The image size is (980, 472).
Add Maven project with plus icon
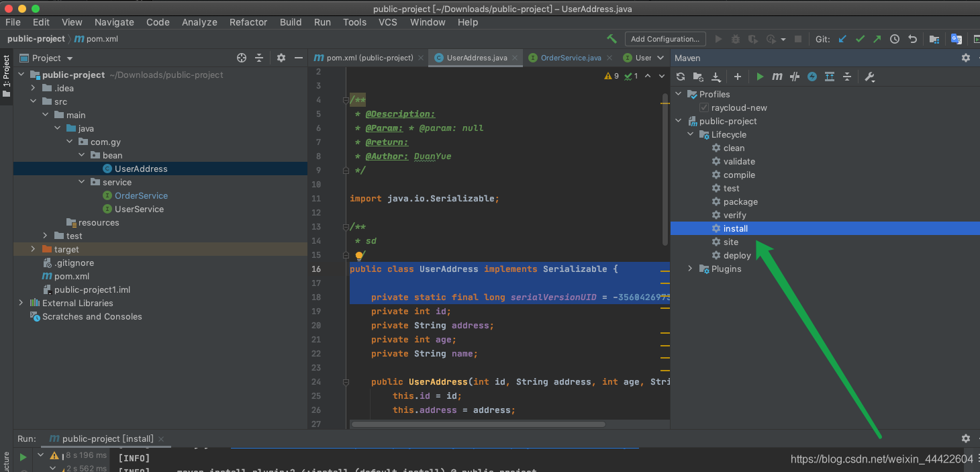click(x=738, y=77)
